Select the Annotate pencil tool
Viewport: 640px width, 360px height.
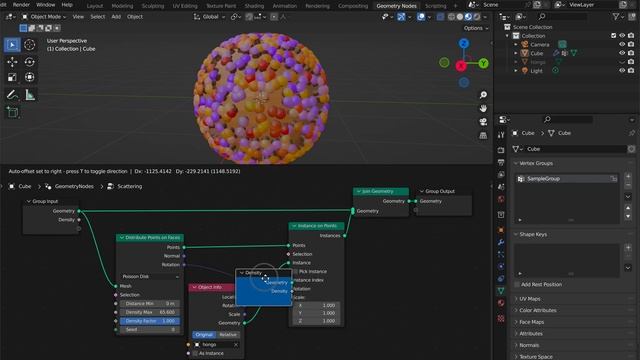(x=12, y=95)
